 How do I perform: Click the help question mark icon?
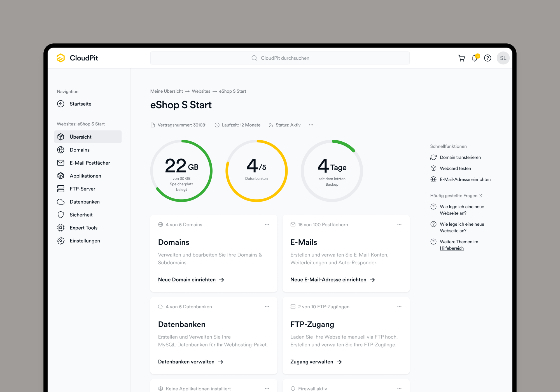[487, 58]
